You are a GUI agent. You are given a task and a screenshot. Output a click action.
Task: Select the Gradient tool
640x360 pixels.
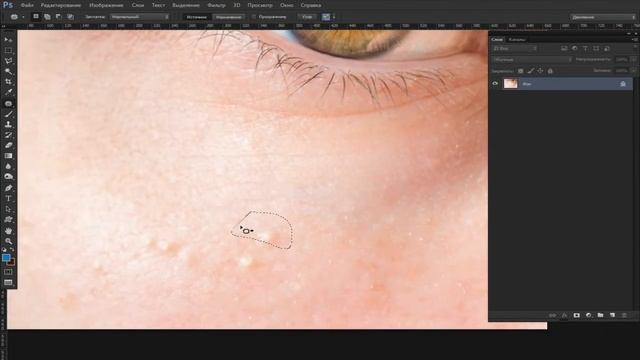[x=8, y=156]
